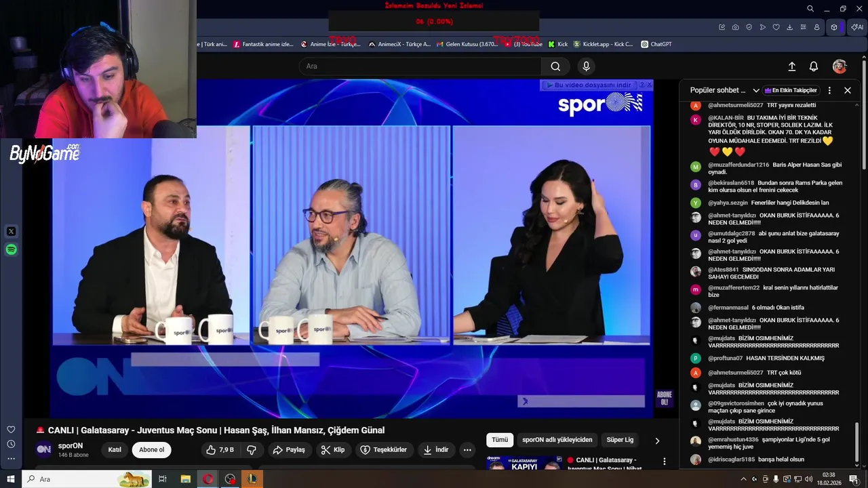Open YouTube notifications bell
Screen dimensions: 868x488
click(x=814, y=66)
